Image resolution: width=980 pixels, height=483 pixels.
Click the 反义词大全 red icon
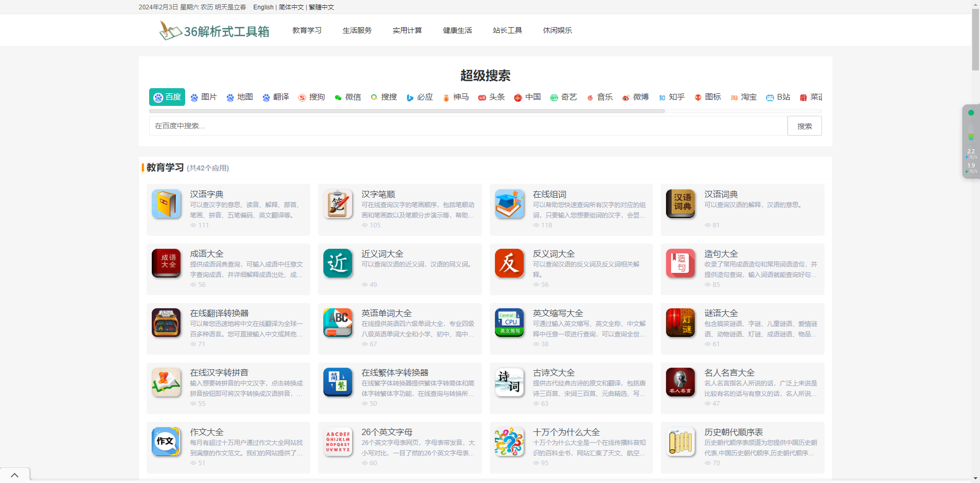(509, 263)
